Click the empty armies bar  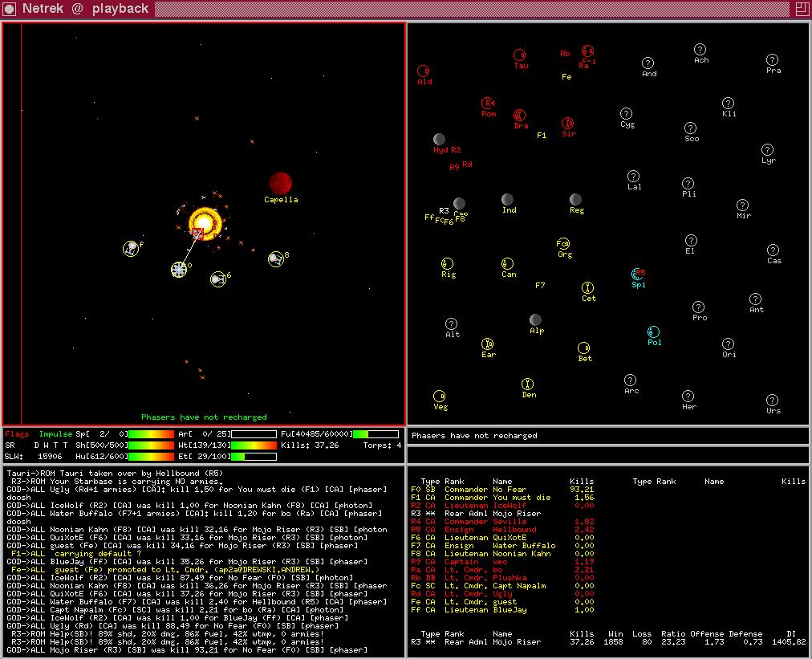pyautogui.click(x=254, y=433)
